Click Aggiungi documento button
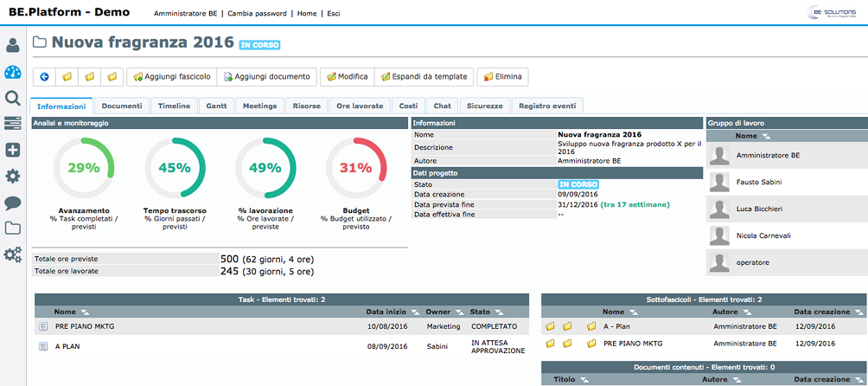This screenshot has height=386, width=868. pos(267,77)
